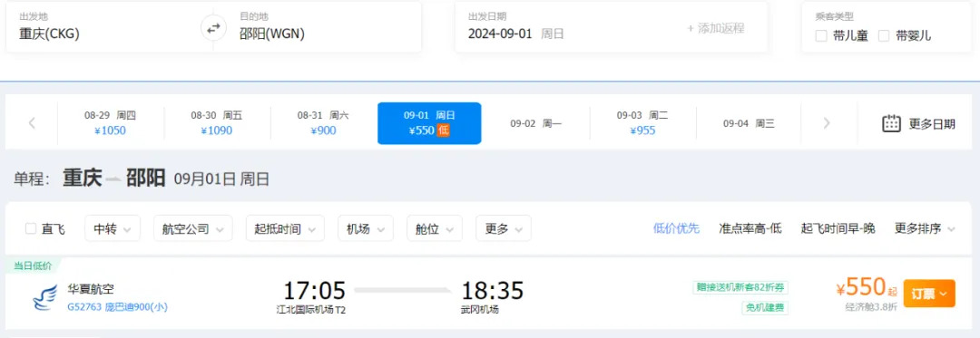
Task: Open the 起抵时间 time filter dropdown
Action: coord(285,229)
